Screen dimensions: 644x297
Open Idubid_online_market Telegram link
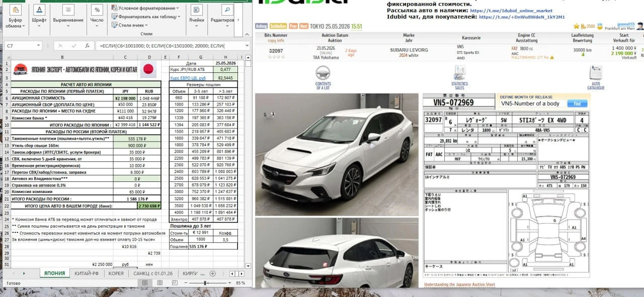point(511,11)
